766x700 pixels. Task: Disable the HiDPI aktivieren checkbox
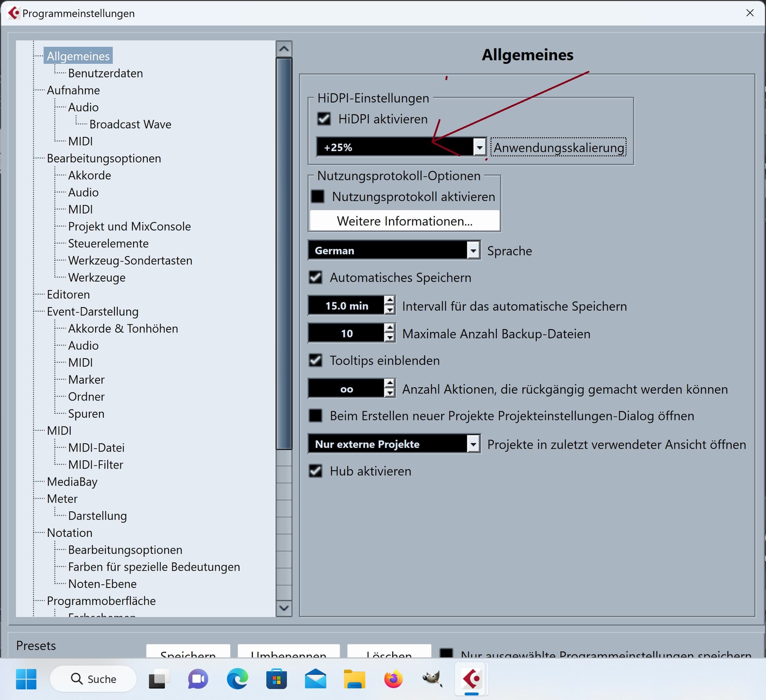(324, 119)
